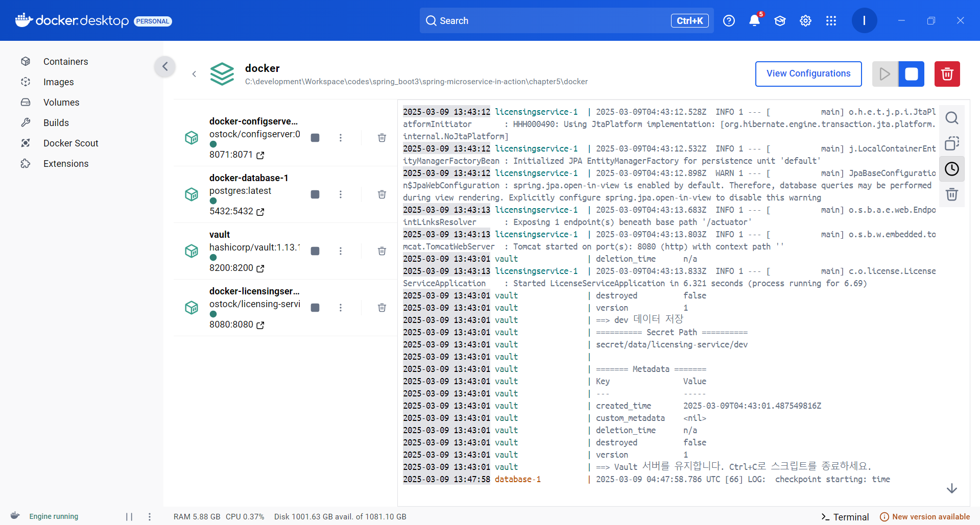
Task: Click the RAM 5.88 GB status entry
Action: (197, 517)
